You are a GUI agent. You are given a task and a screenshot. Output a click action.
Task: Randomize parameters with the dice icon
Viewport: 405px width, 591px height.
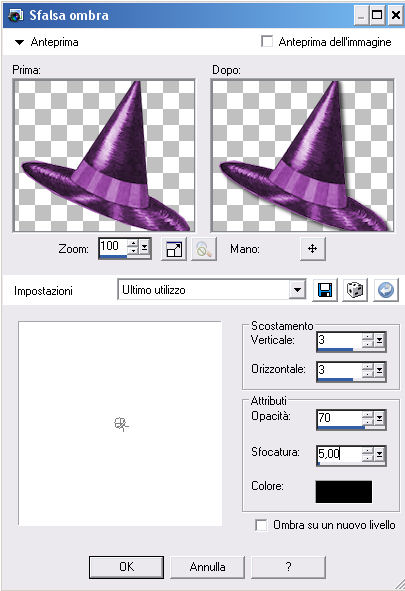(x=355, y=290)
